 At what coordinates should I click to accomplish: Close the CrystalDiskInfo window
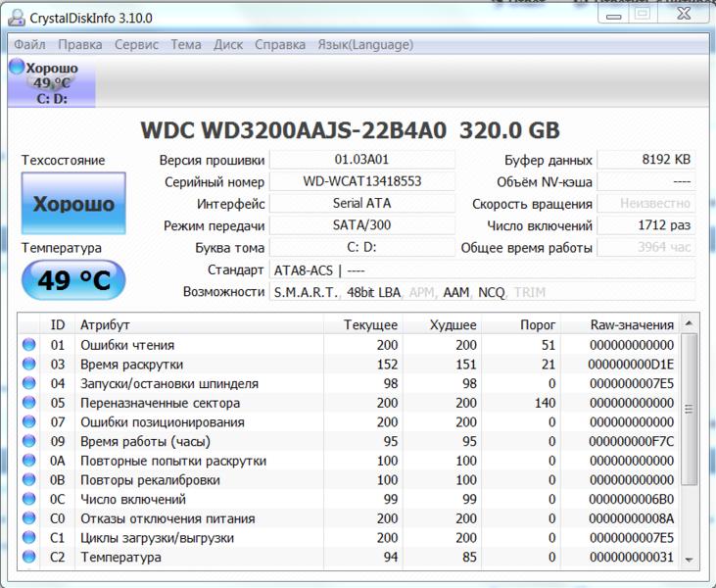pyautogui.click(x=684, y=14)
